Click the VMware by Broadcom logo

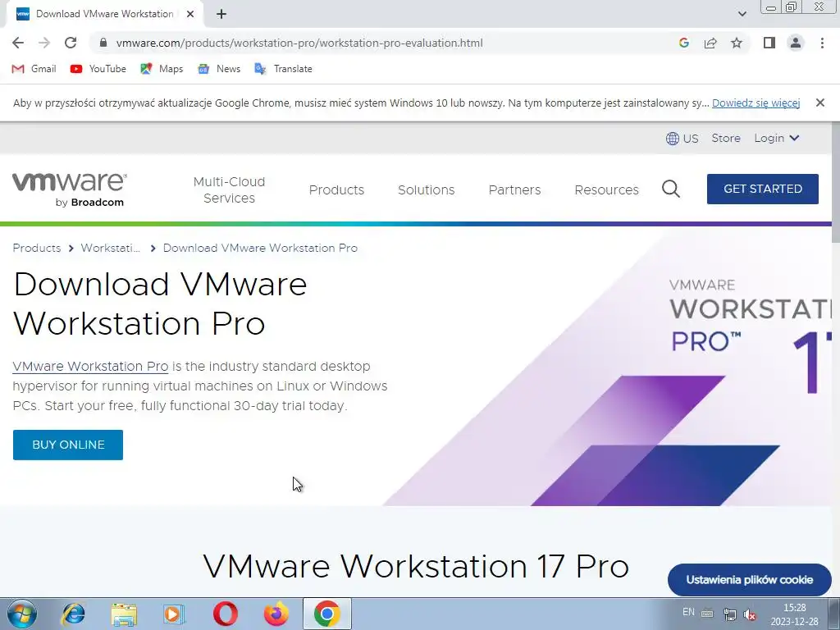[70, 189]
